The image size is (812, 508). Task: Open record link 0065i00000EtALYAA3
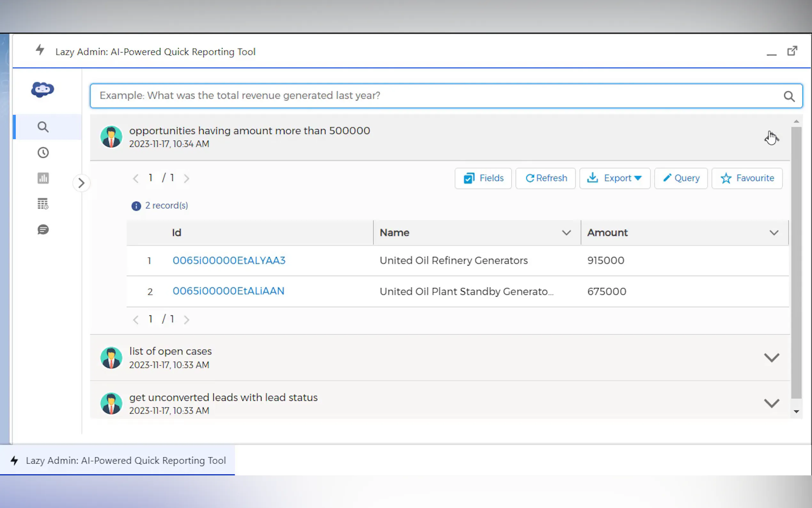(x=229, y=260)
